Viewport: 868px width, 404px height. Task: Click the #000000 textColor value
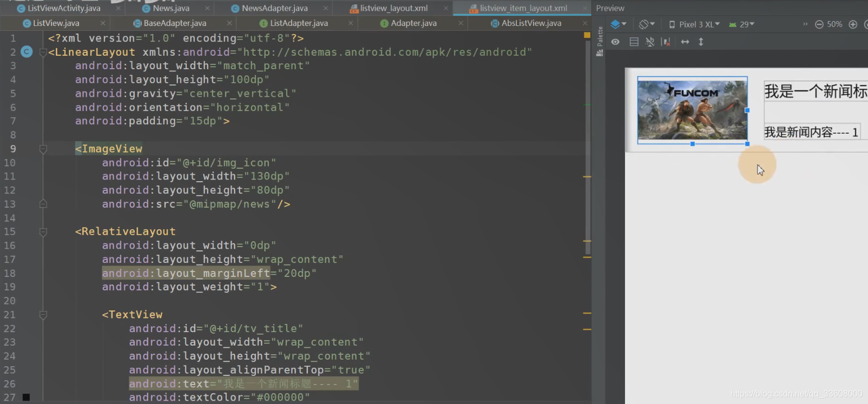280,397
